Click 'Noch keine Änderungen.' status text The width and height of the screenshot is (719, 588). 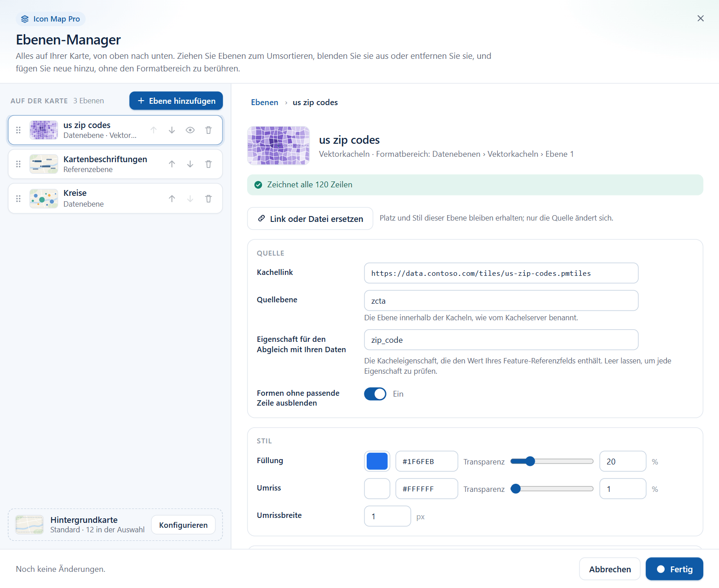(61, 569)
